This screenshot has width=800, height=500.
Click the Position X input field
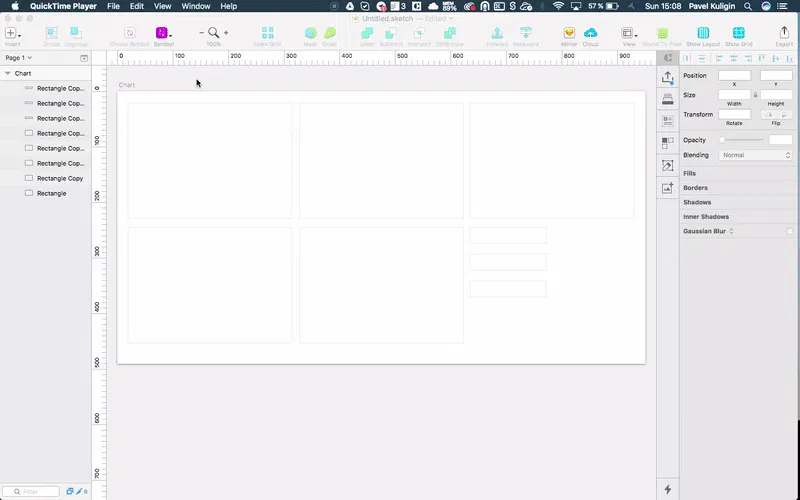tap(735, 76)
